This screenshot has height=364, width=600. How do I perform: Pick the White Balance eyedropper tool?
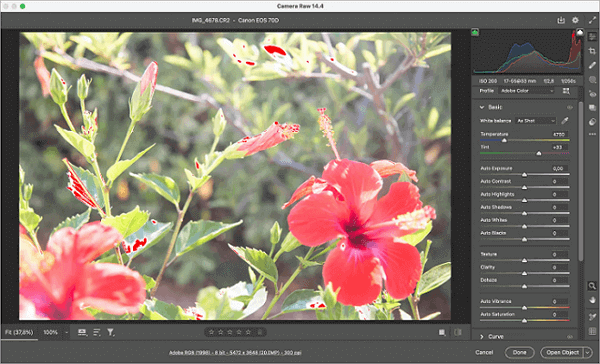pos(565,121)
